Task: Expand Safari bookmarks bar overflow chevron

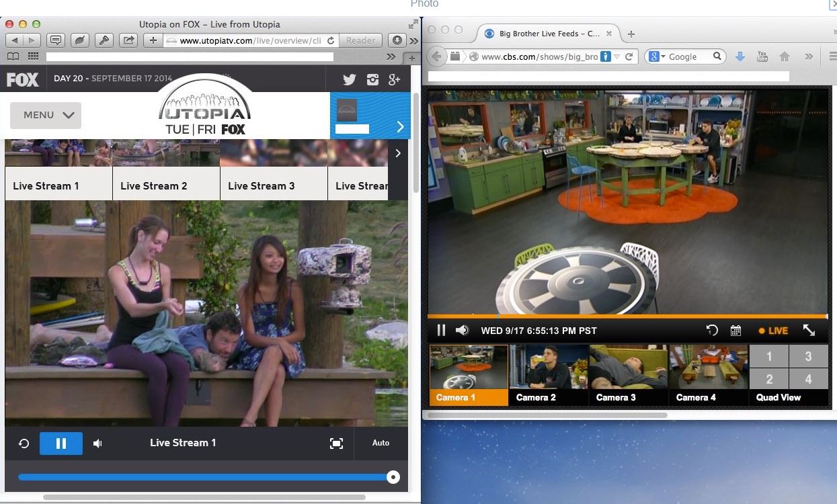Action: coord(391,57)
